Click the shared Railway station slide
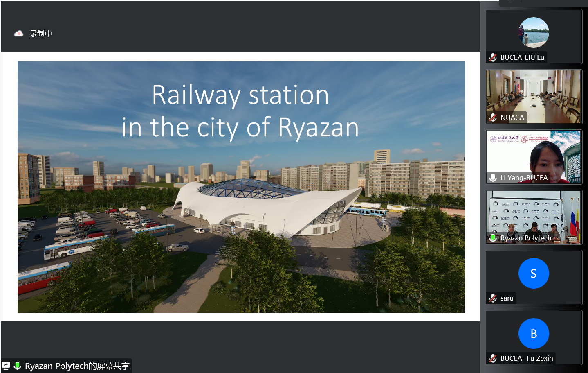This screenshot has width=588, height=373. [x=241, y=187]
